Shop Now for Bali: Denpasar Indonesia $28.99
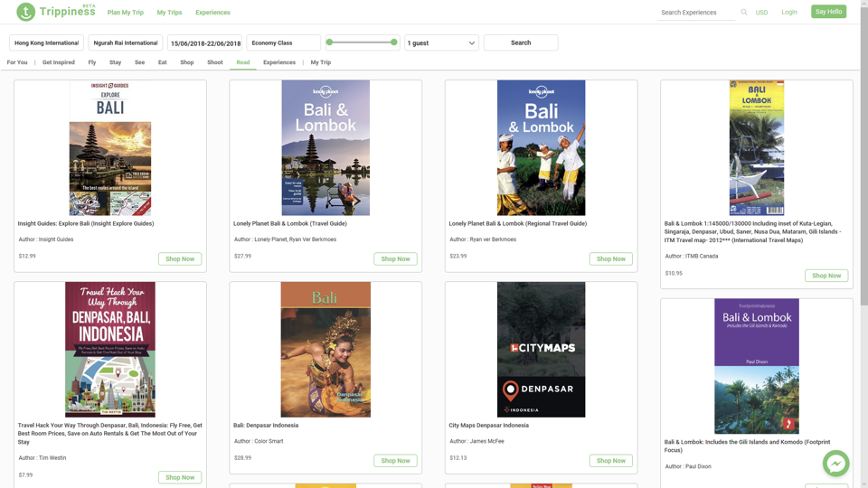The image size is (868, 488). coord(395,461)
